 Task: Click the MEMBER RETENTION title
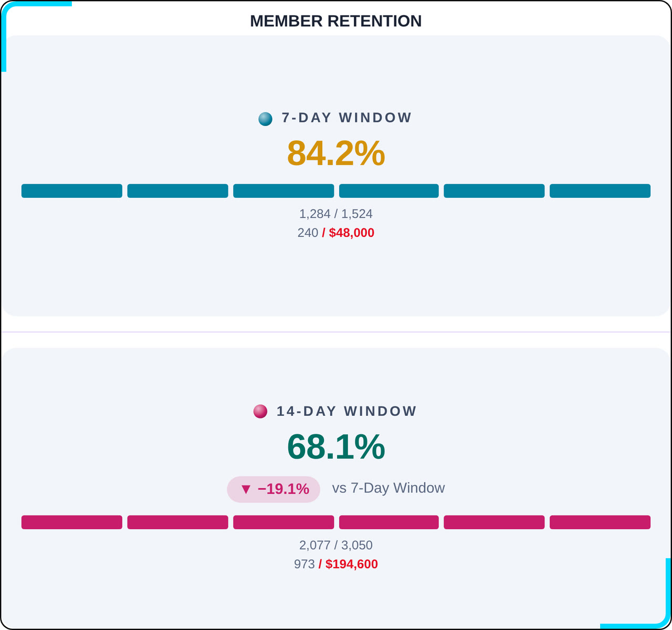pos(336,21)
